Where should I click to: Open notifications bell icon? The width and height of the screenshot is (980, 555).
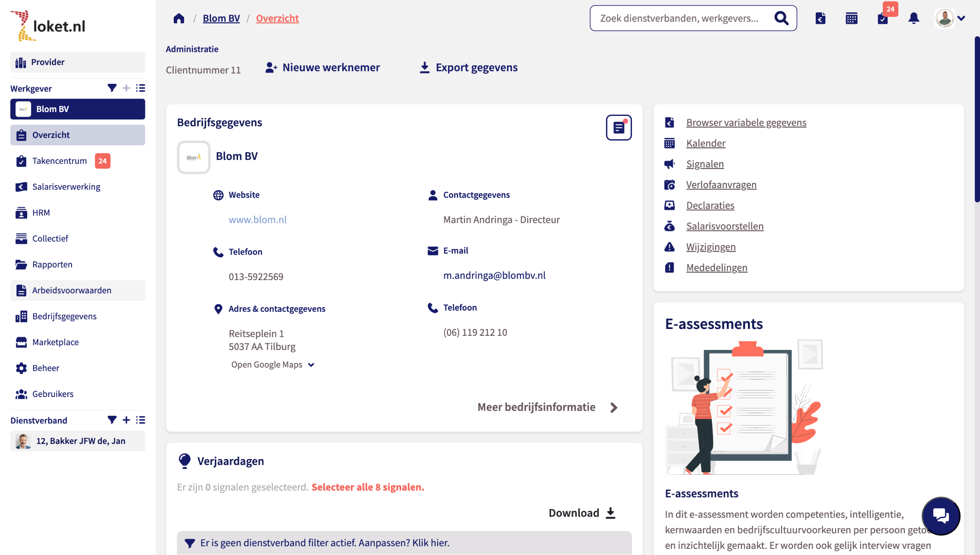(x=914, y=18)
